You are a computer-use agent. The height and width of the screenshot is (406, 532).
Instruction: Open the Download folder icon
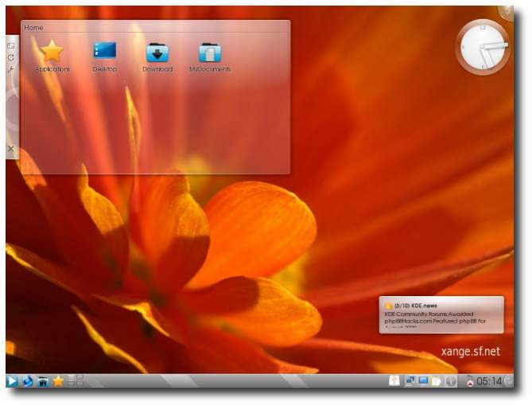[x=157, y=53]
